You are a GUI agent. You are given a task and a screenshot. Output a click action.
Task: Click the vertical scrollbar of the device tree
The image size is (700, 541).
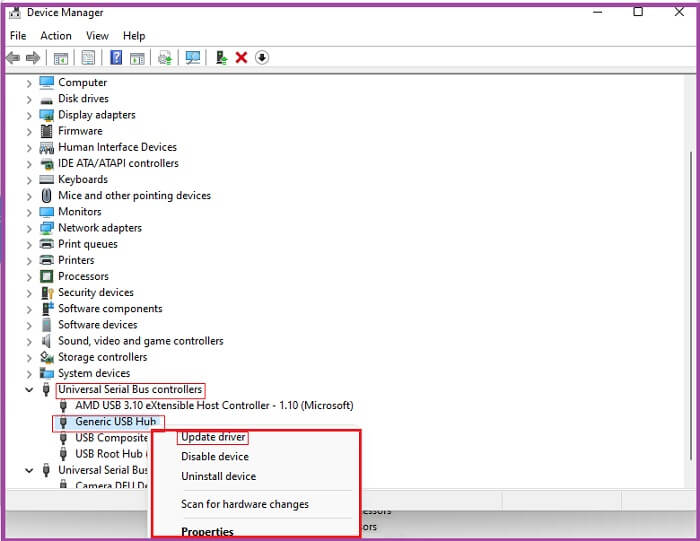tap(691, 306)
